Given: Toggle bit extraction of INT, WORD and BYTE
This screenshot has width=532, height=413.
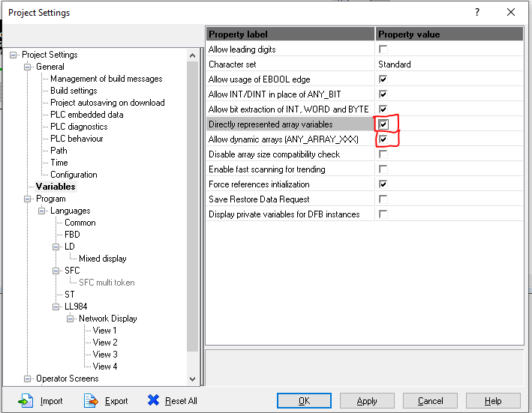Looking at the screenshot, I should 383,109.
